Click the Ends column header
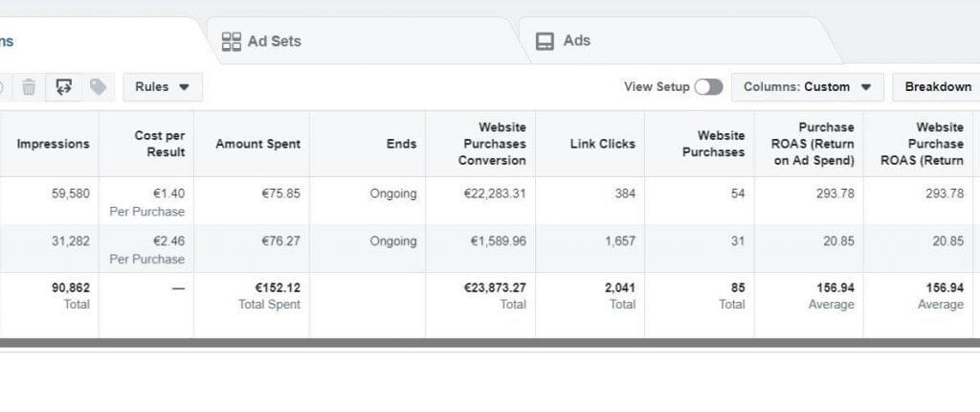The image size is (980, 412). [401, 144]
